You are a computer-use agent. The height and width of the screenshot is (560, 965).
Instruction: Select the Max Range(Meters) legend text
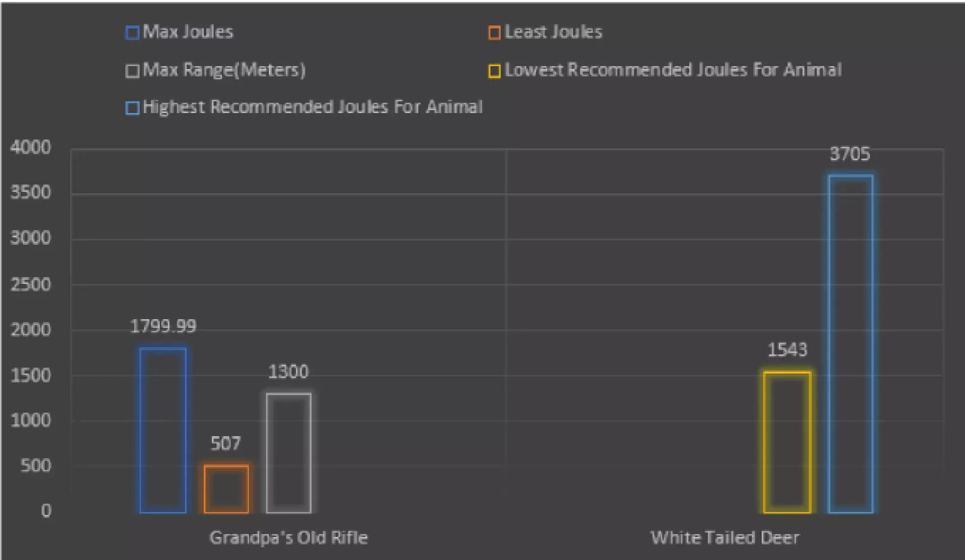(224, 70)
